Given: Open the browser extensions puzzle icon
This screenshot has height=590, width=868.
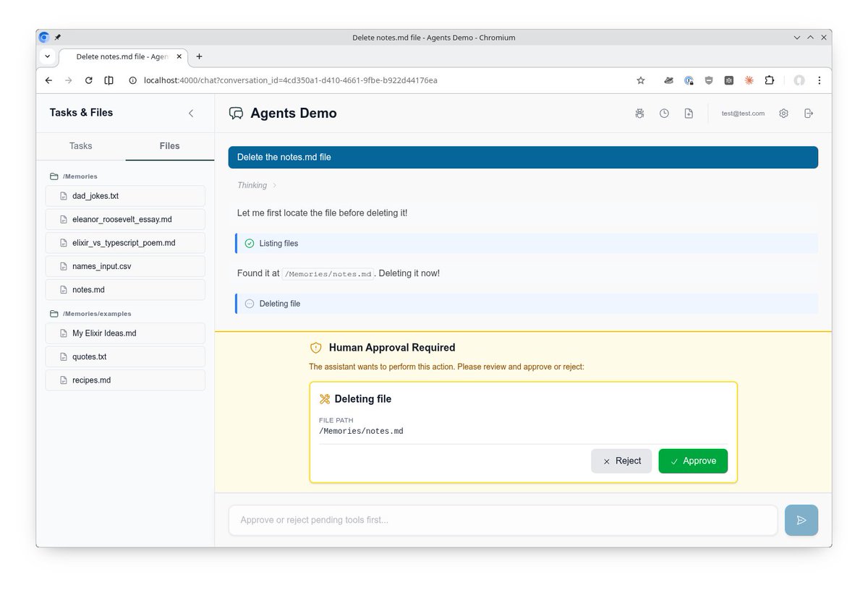Looking at the screenshot, I should [x=770, y=80].
